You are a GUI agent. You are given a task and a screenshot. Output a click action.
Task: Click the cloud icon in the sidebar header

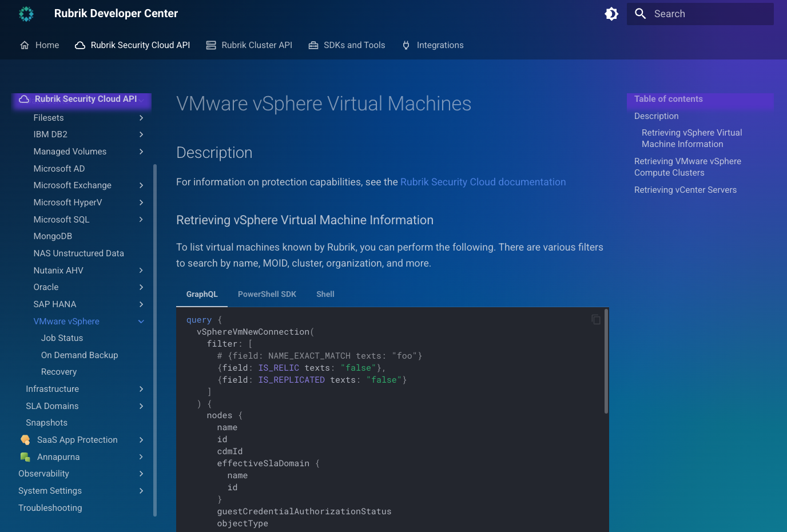click(24, 99)
